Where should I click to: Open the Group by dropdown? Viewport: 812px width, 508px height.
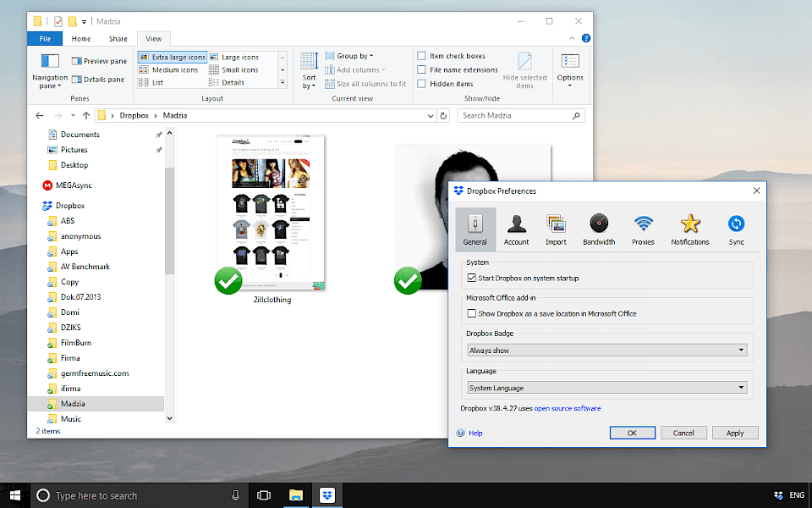coord(349,56)
